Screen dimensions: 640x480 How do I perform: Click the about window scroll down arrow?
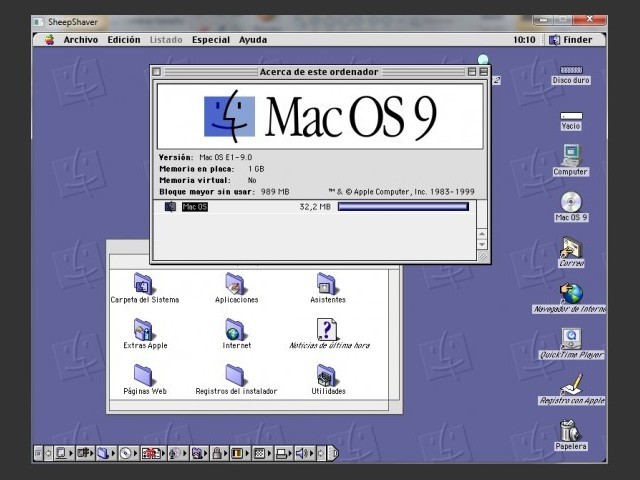pyautogui.click(x=482, y=244)
